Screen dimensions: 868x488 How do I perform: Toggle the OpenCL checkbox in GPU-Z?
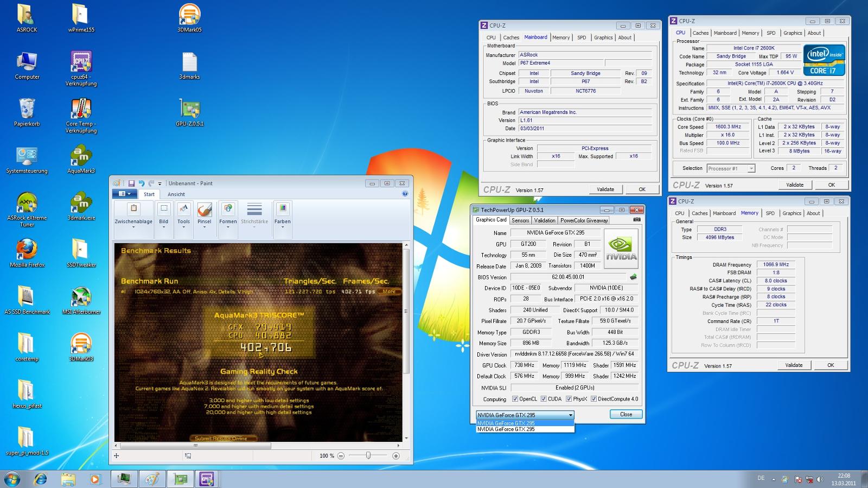[515, 399]
